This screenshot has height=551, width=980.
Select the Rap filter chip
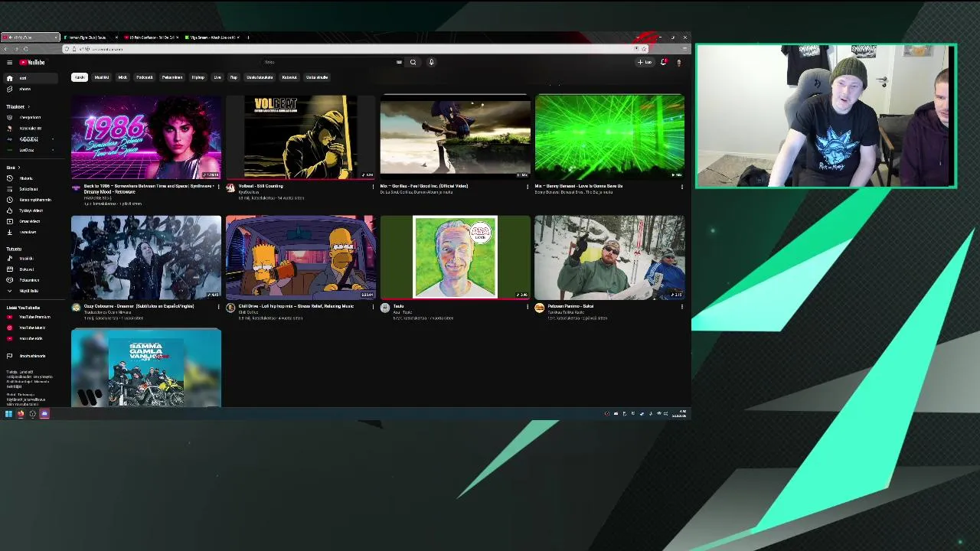(x=234, y=77)
